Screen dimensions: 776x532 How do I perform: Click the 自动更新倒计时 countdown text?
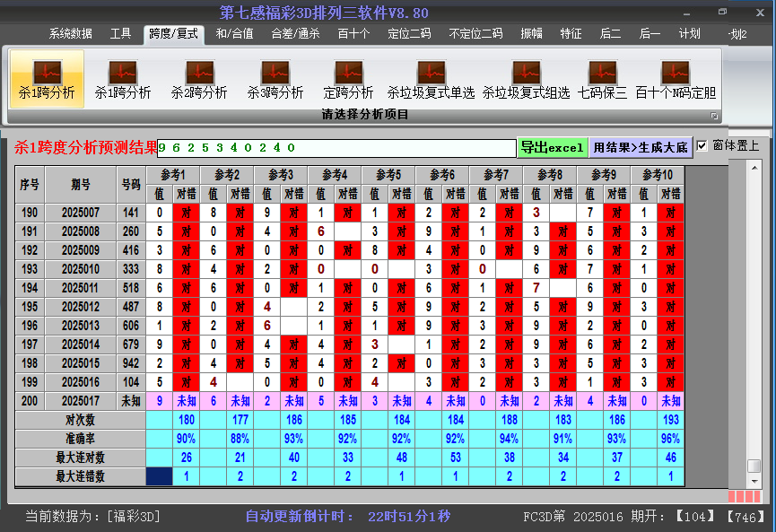tap(348, 517)
